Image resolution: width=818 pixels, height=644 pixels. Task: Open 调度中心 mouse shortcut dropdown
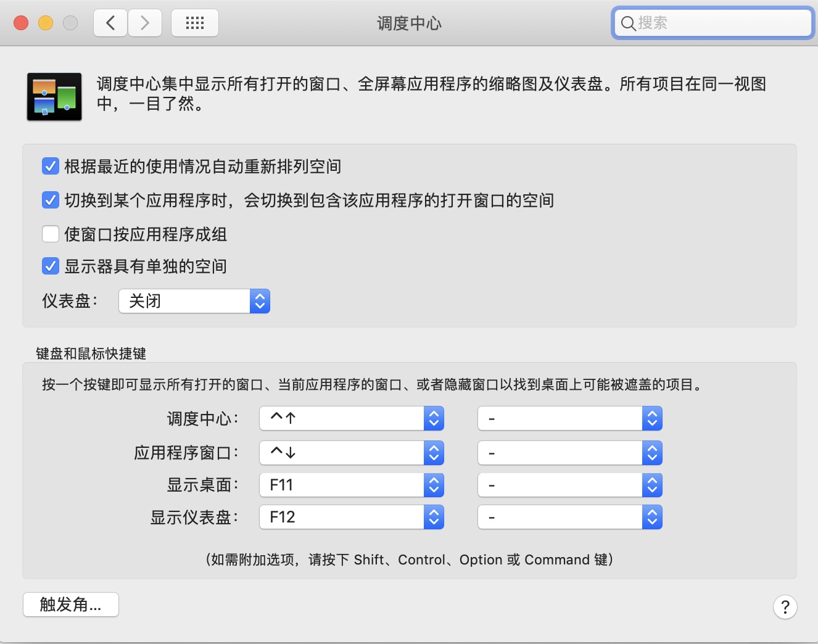[570, 418]
